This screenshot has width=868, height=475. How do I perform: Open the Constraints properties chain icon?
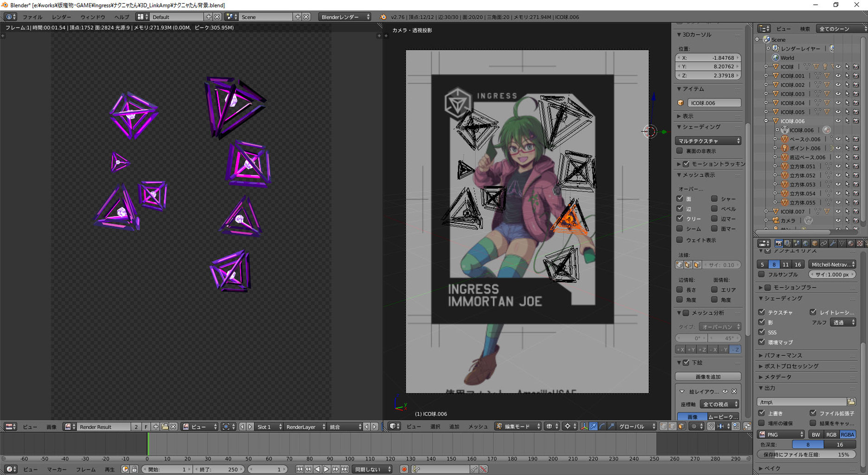pos(824,243)
